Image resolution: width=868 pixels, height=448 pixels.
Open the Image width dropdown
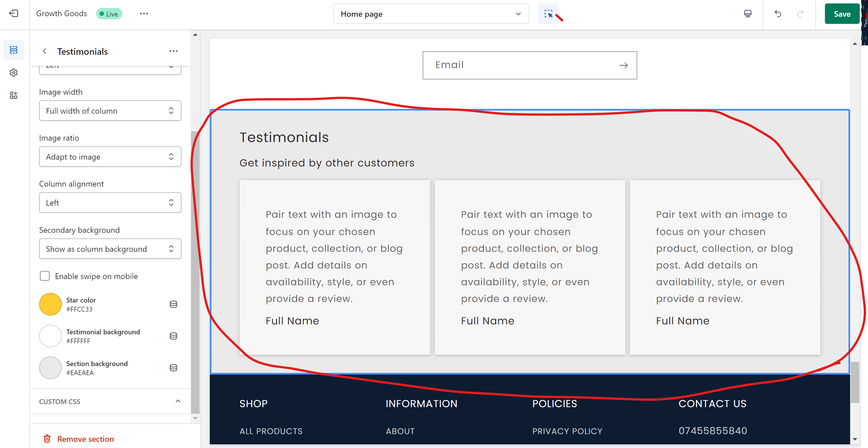(110, 111)
